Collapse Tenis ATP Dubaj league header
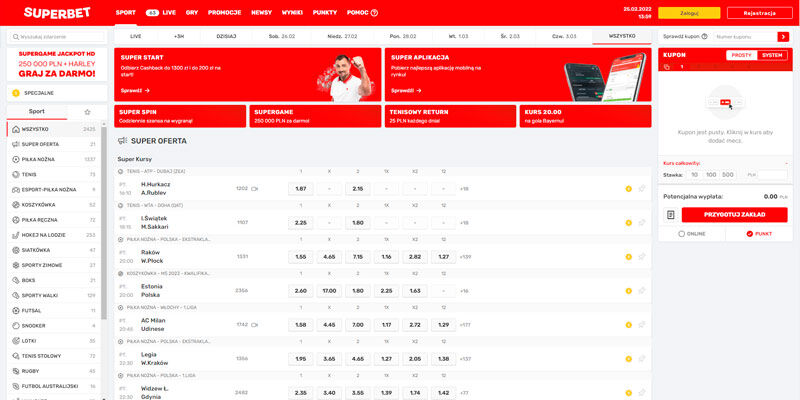 point(383,171)
